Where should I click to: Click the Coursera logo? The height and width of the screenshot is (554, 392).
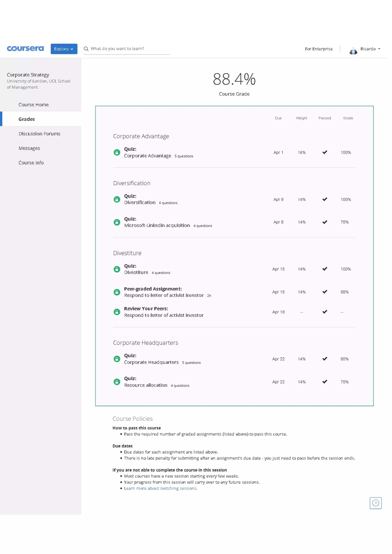(25, 49)
